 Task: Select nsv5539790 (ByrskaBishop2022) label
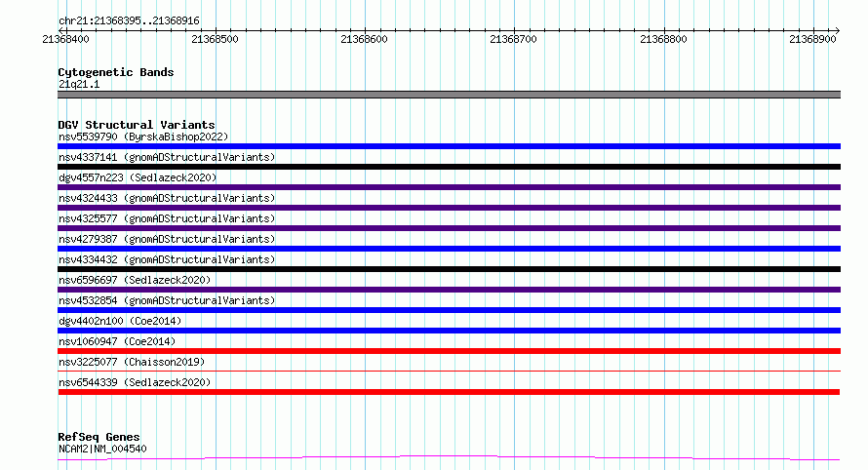(143, 137)
